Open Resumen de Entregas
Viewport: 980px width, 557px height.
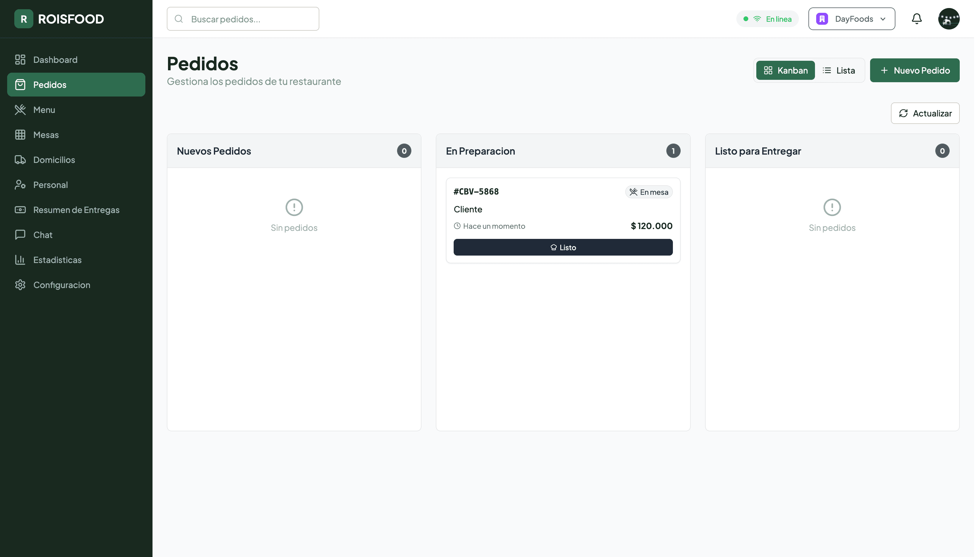pos(76,210)
